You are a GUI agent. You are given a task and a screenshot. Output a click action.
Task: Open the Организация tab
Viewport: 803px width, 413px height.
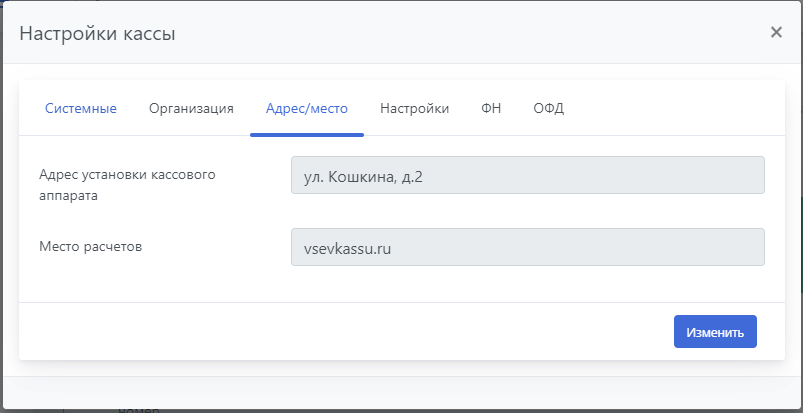pyautogui.click(x=191, y=108)
